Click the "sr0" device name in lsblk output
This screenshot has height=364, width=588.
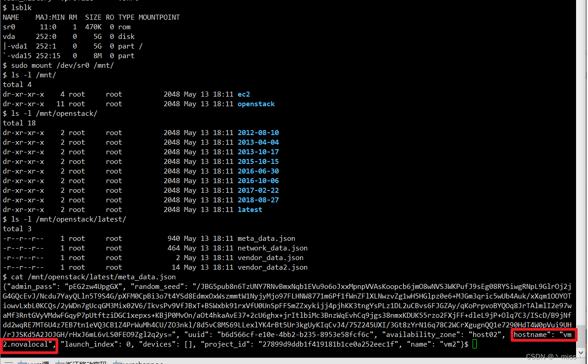tap(9, 27)
